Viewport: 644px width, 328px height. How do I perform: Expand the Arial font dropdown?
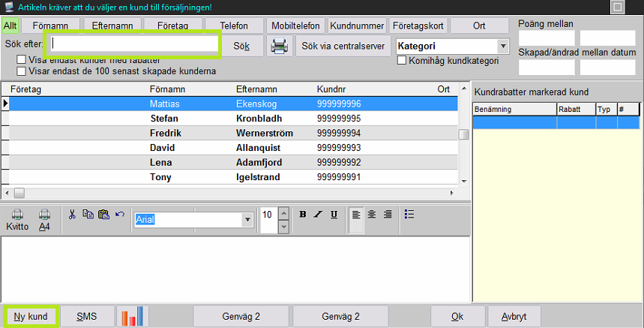[247, 220]
